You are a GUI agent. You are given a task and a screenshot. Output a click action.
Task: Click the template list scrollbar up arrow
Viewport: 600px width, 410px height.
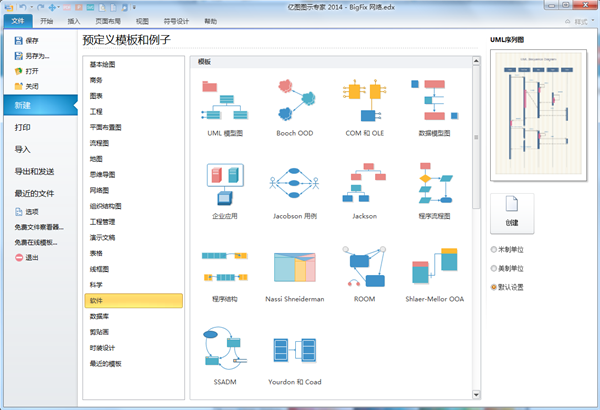tap(476, 61)
